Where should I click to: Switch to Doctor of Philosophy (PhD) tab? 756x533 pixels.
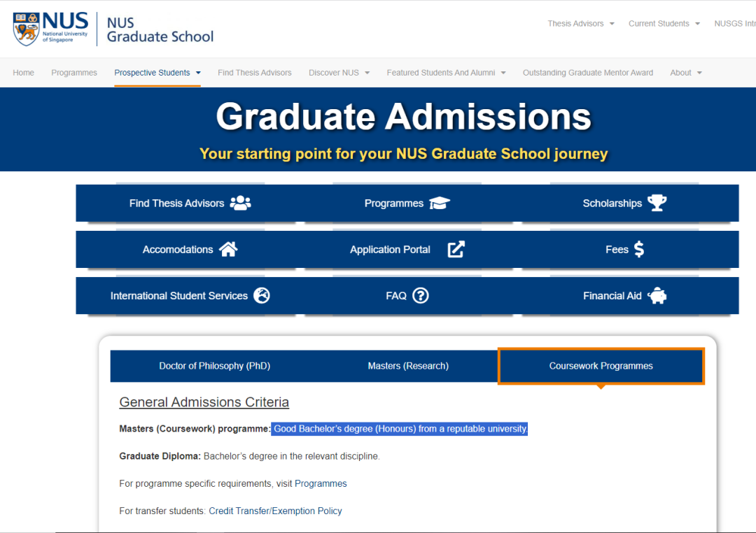[x=215, y=366]
